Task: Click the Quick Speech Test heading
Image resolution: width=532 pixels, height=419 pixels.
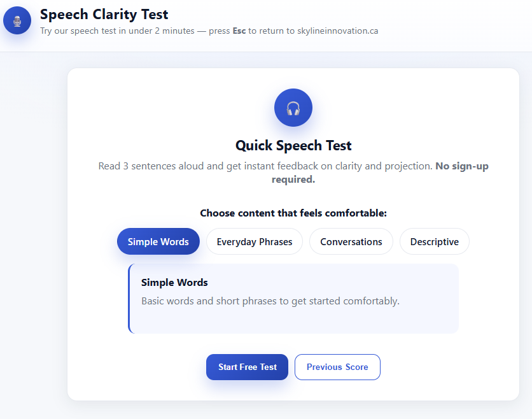Action: (293, 146)
